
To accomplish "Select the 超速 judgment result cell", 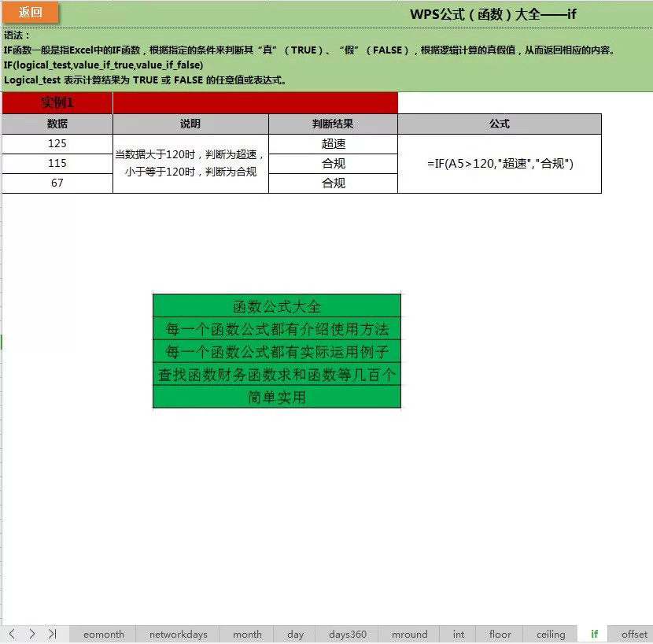I will 333,143.
